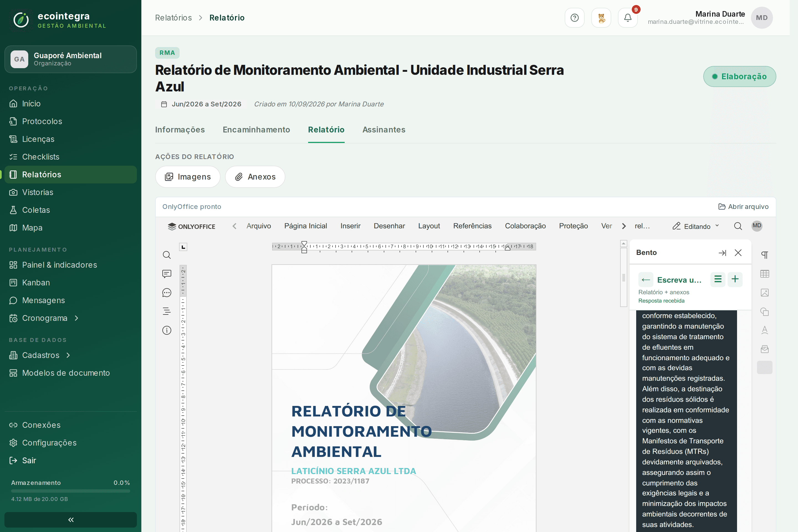The height and width of the screenshot is (532, 798).
Task: Collapse the sidebar with double chevron
Action: tap(71, 520)
